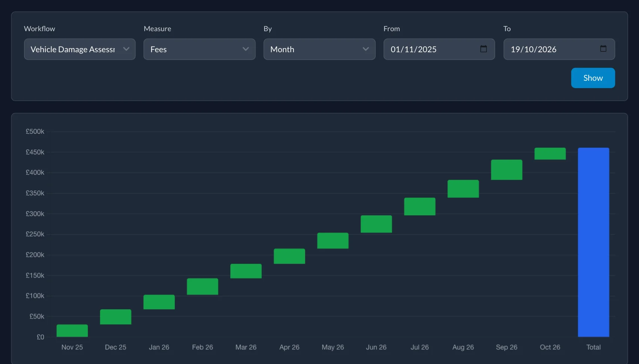Open calendar picker icon in To field
The width and height of the screenshot is (639, 364).
(x=603, y=49)
